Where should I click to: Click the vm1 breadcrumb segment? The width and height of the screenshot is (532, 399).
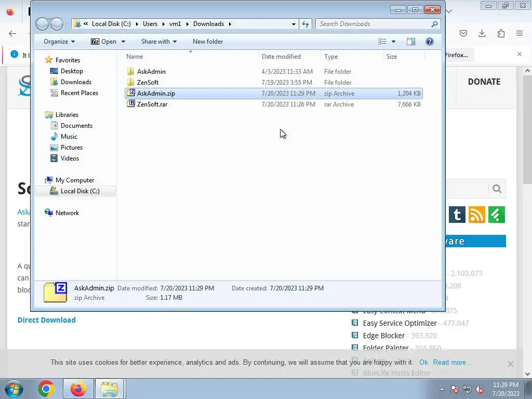(x=175, y=24)
